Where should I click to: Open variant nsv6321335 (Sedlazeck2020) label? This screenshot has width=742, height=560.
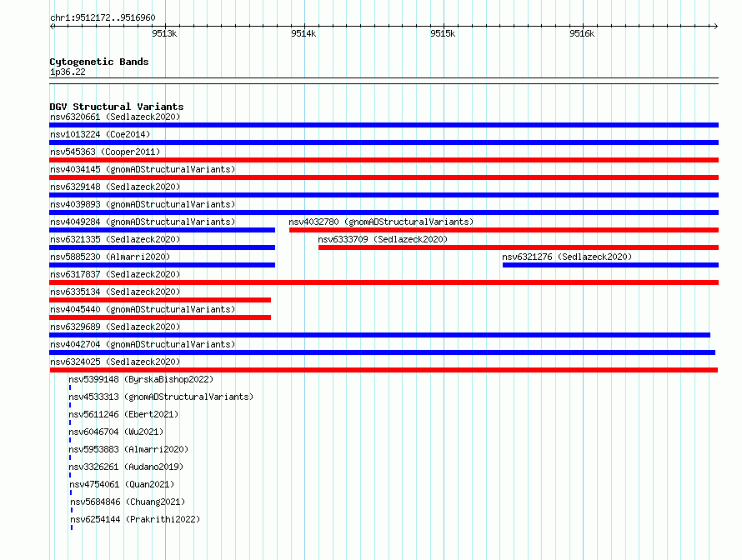[x=115, y=239]
